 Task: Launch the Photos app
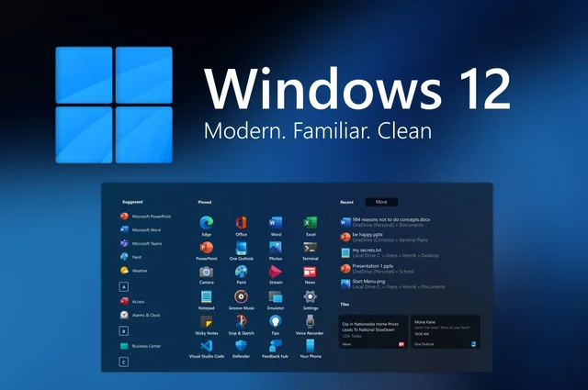coord(276,251)
